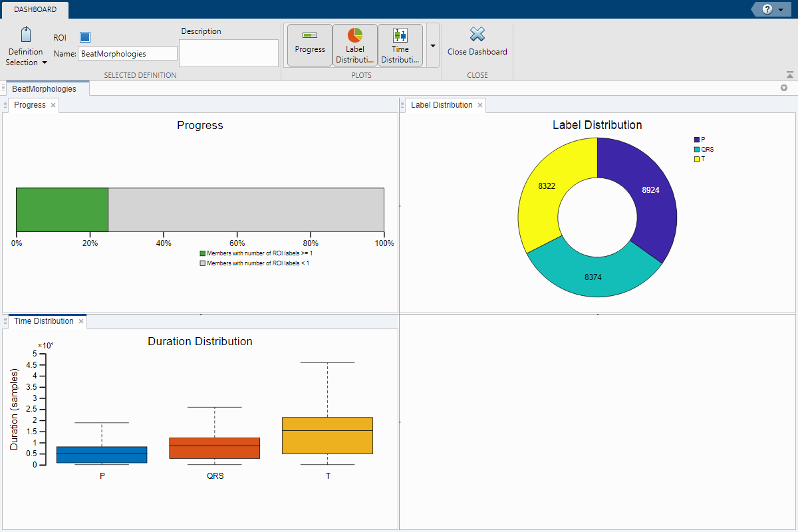Collapse the toolstrip with the minimize icon
Viewport: 798px width, 532px height.
[789, 75]
